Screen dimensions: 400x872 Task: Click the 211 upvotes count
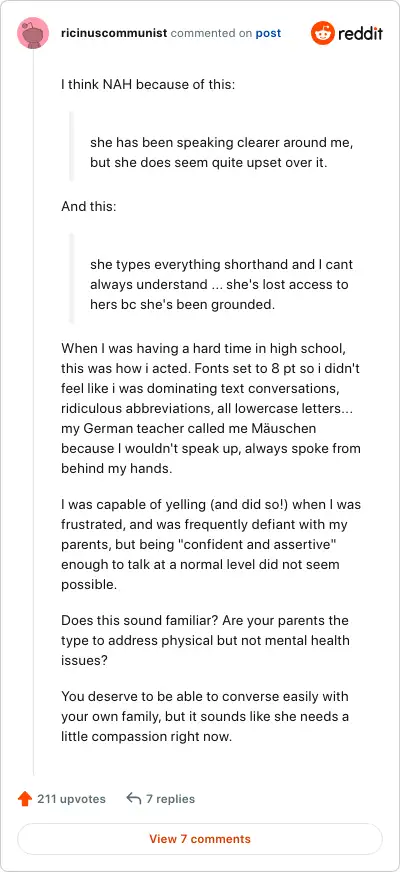(71, 799)
